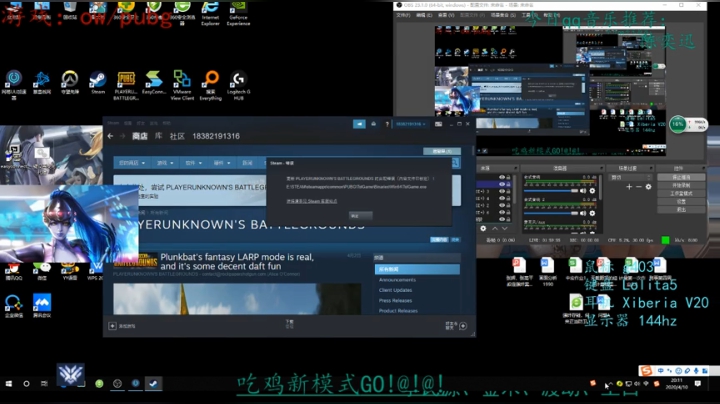Mute first OBS mixer audio channel
720x404 pixels.
[x=583, y=191]
